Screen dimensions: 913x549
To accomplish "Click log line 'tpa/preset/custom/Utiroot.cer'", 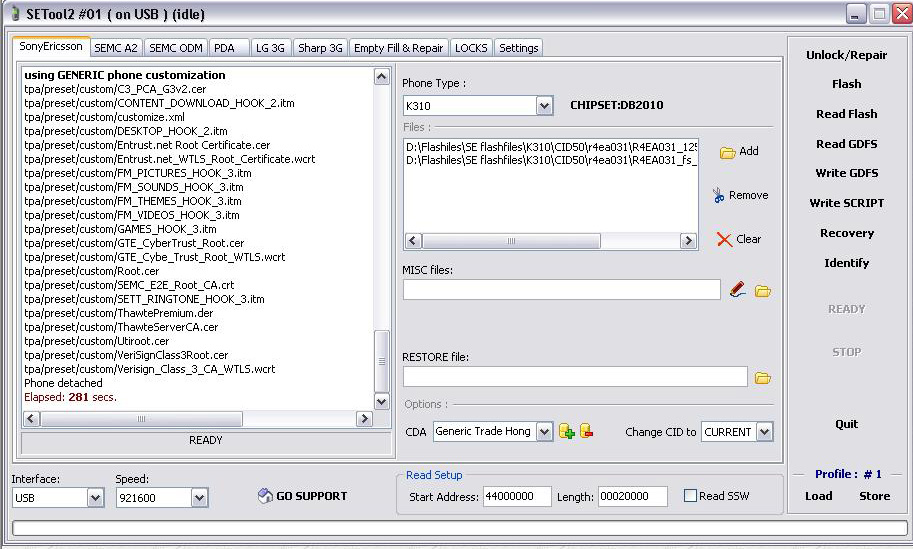I will pos(97,341).
